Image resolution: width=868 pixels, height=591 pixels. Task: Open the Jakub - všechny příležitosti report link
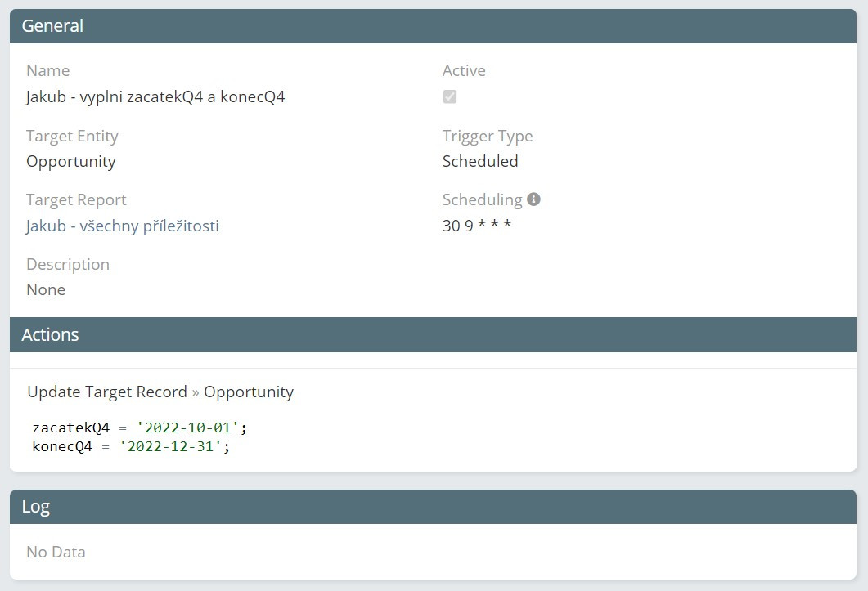click(x=122, y=226)
